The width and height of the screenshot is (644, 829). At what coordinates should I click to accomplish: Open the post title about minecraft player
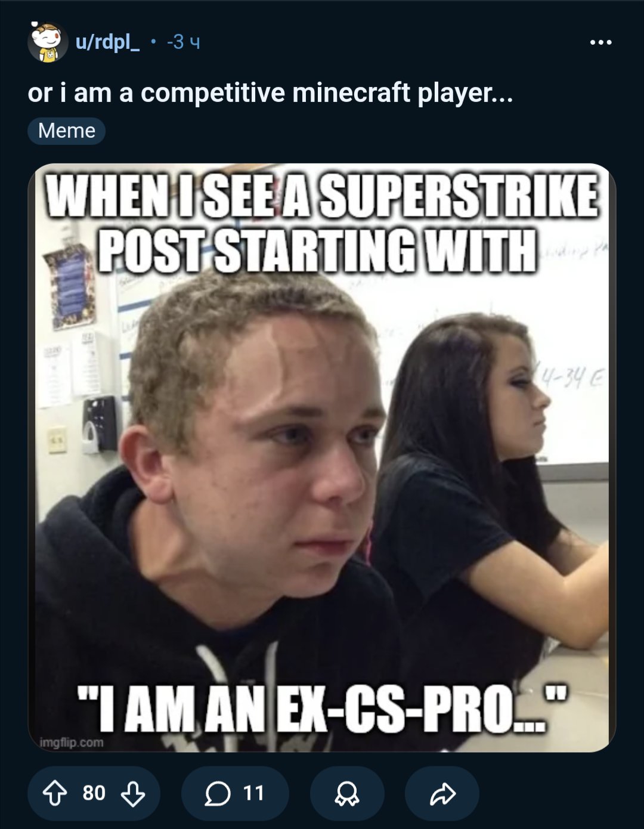click(x=270, y=92)
